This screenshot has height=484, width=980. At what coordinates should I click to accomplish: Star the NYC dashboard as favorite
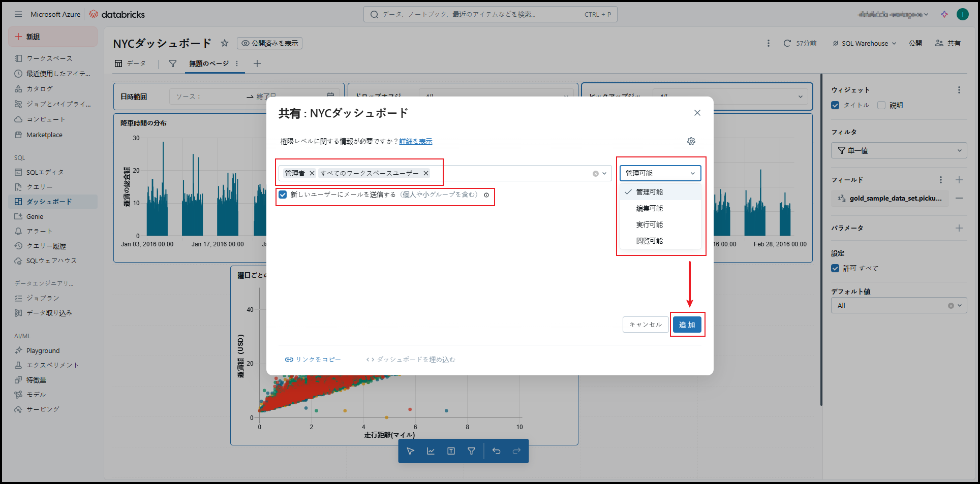coord(225,43)
